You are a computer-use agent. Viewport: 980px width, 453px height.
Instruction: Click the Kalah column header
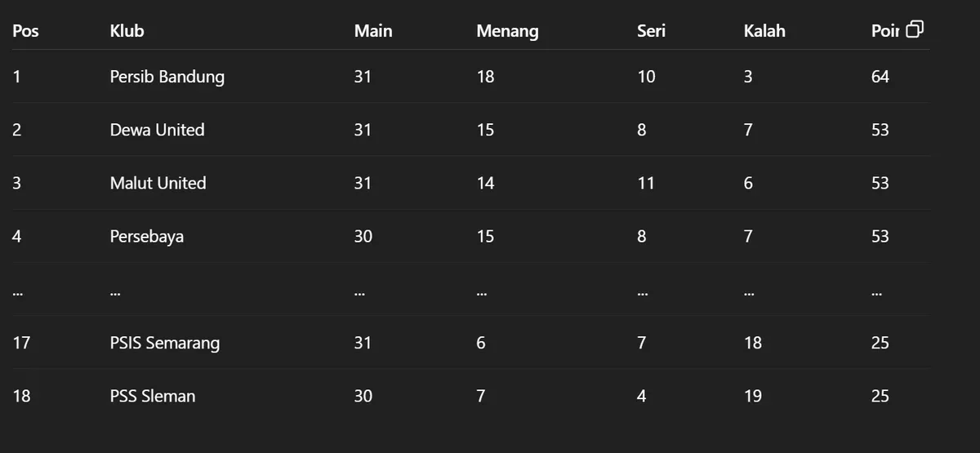764,31
